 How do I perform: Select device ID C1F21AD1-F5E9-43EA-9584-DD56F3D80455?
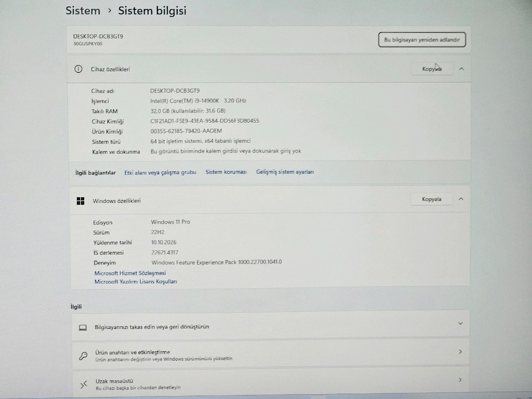coord(205,121)
